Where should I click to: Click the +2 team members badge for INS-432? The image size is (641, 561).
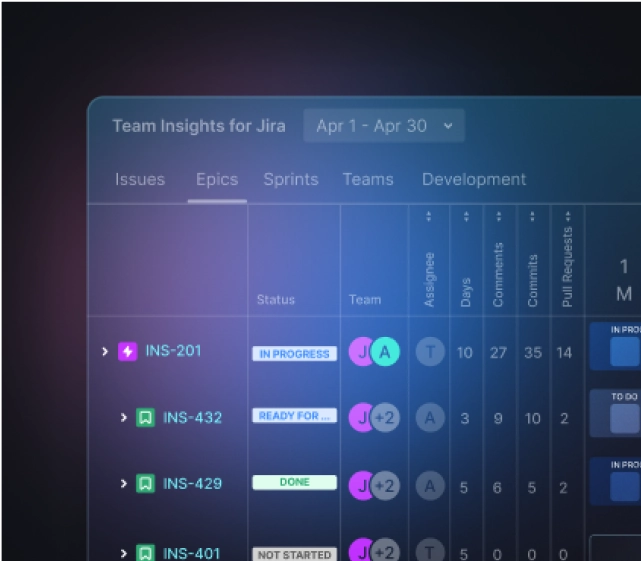[x=385, y=417]
